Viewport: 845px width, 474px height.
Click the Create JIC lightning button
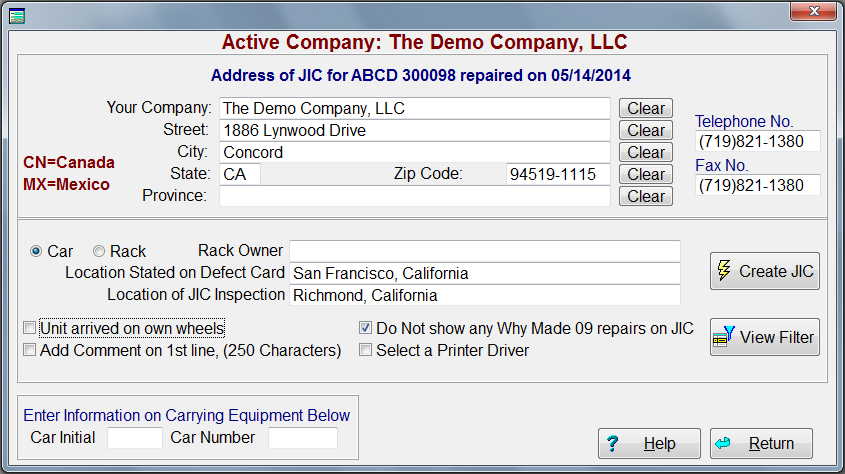tap(764, 271)
